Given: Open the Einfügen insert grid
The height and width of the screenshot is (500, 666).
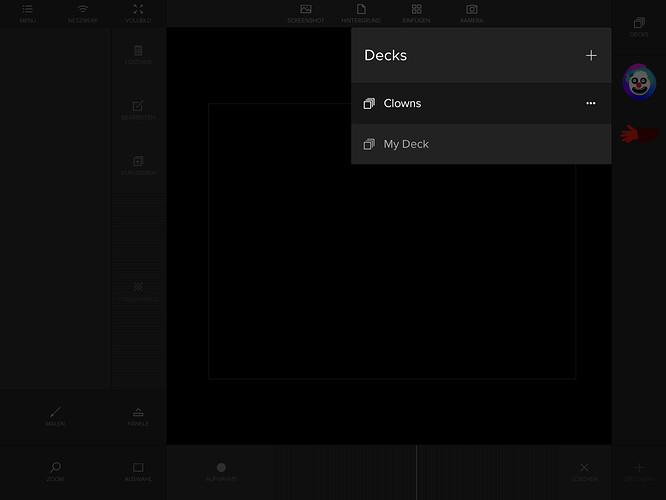Looking at the screenshot, I should pyautogui.click(x=416, y=12).
